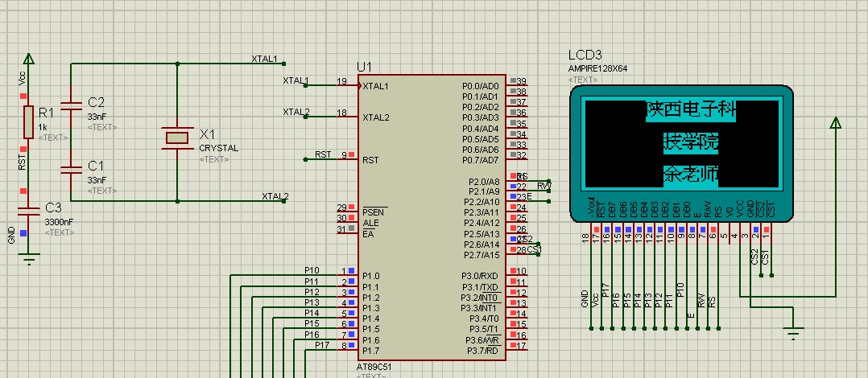
Task: Click the Vcc power arrow above R1
Action: pyautogui.click(x=29, y=59)
